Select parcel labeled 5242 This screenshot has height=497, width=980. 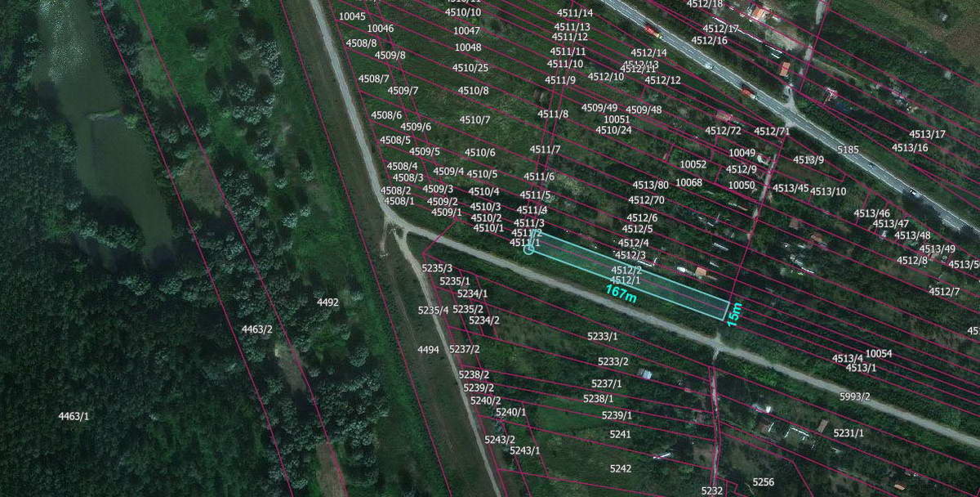coord(620,468)
